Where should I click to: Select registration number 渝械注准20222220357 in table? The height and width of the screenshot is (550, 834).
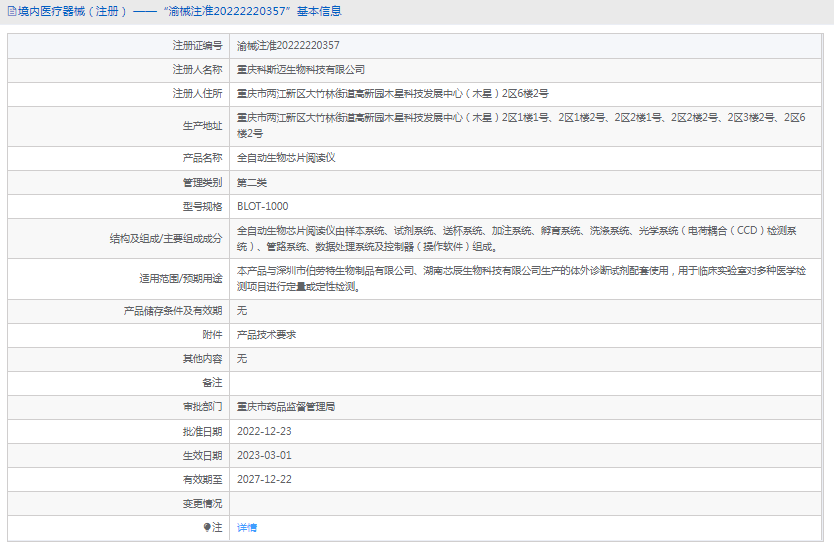click(x=288, y=46)
